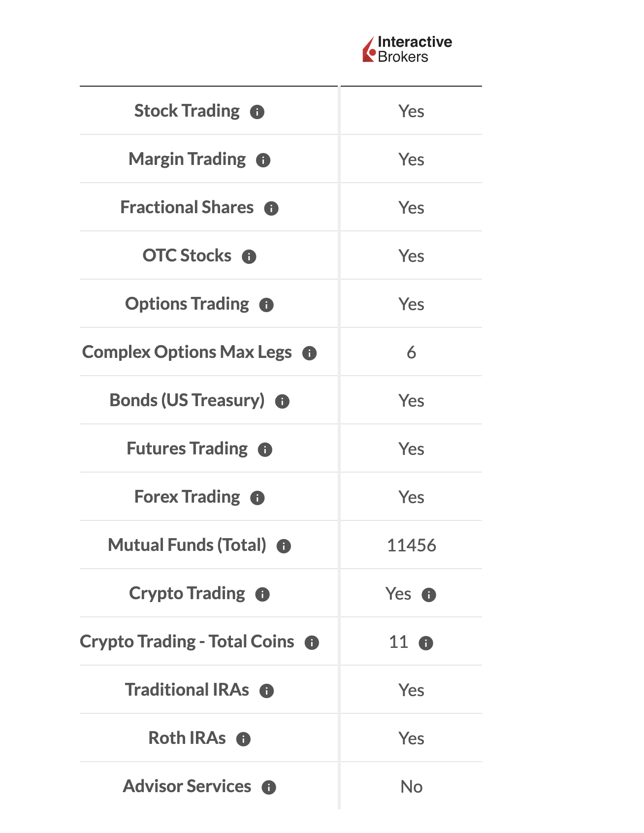644x833 pixels.
Task: Click the Interactive Brokers logo
Action: coord(407,49)
